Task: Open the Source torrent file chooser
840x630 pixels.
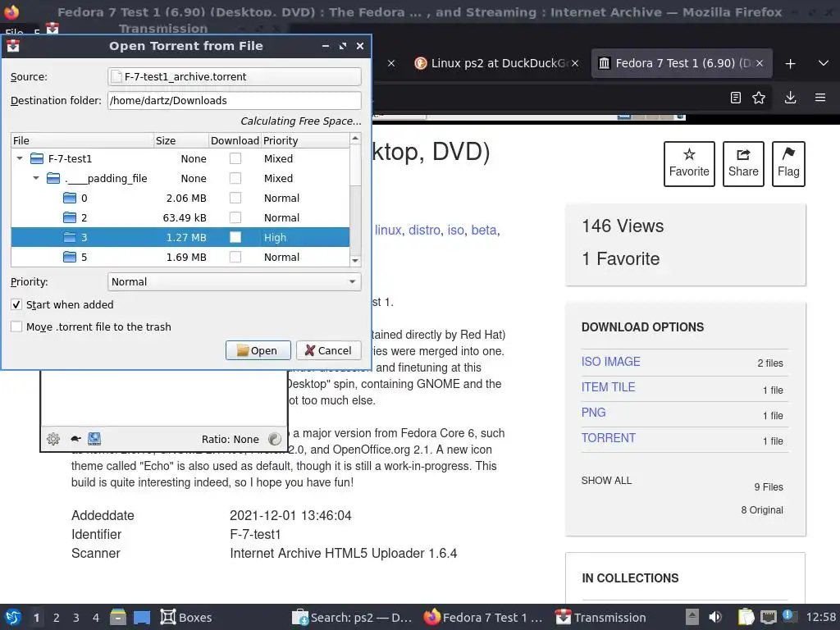Action: (234, 76)
